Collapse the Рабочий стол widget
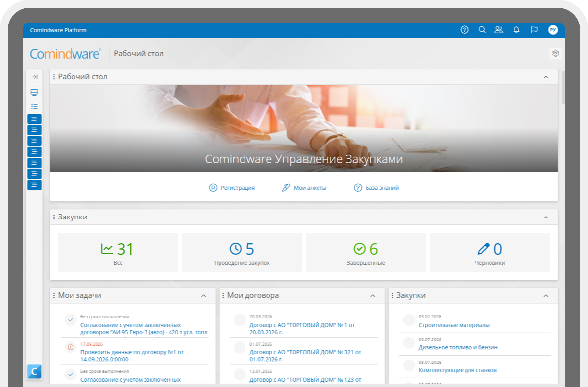This screenshot has width=588, height=387. click(546, 77)
